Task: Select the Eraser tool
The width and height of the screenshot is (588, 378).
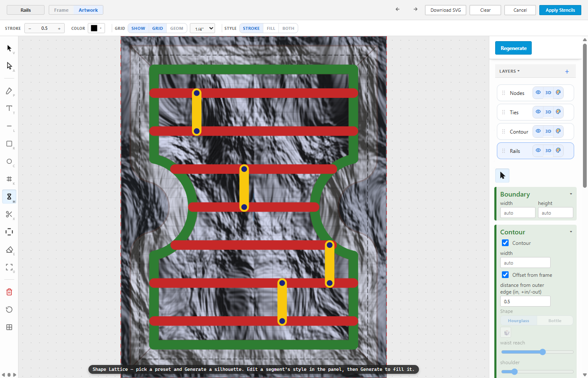Action: tap(9, 249)
